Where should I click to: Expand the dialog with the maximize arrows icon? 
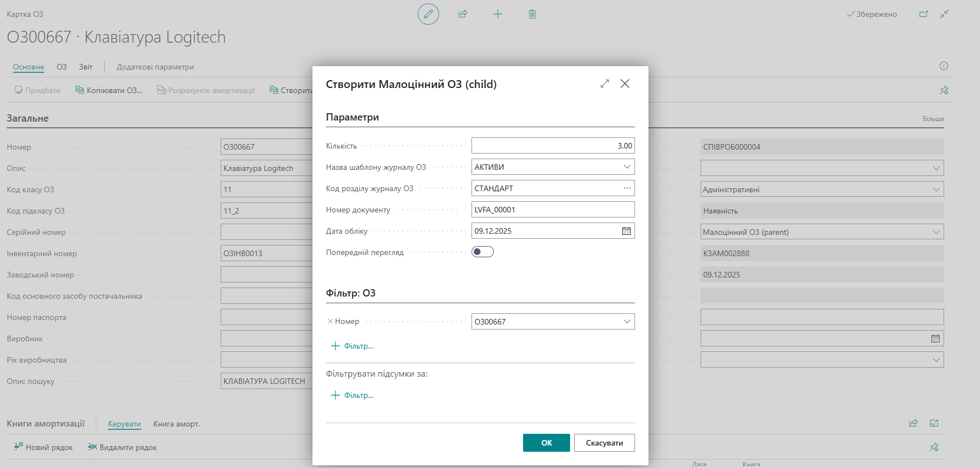point(604,84)
